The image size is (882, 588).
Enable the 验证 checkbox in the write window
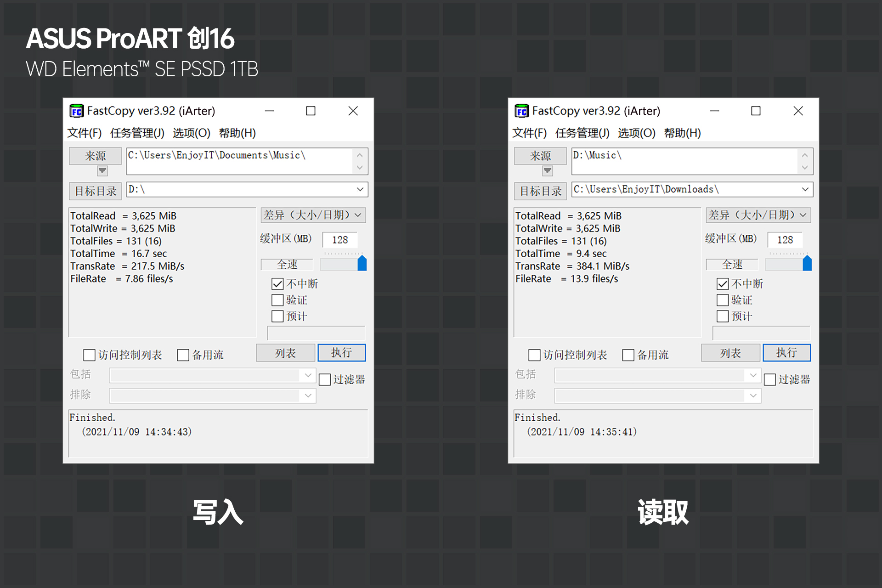(x=277, y=300)
